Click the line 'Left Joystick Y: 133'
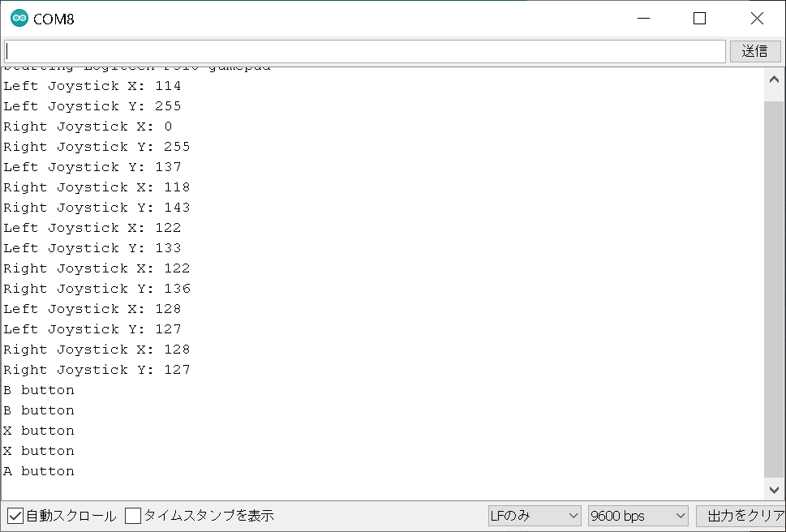The height and width of the screenshot is (532, 786). (x=92, y=248)
